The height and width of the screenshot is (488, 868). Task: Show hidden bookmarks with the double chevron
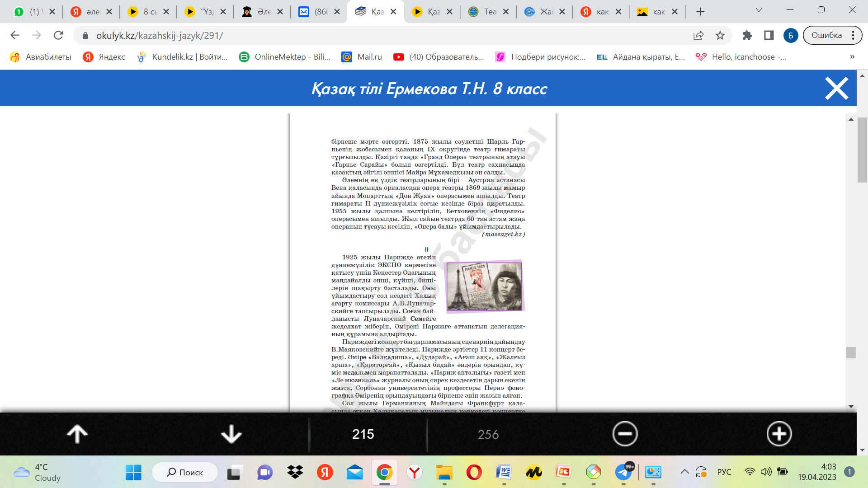pyautogui.click(x=852, y=57)
